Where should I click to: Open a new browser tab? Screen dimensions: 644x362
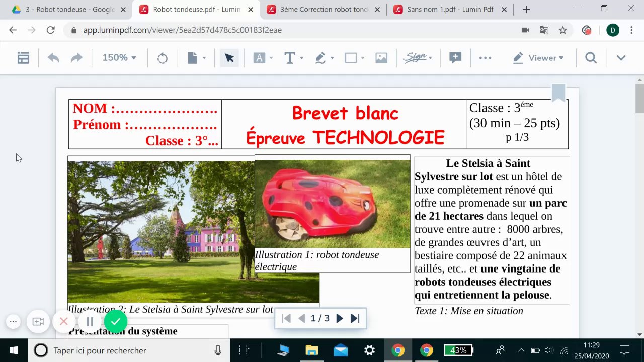click(x=526, y=9)
